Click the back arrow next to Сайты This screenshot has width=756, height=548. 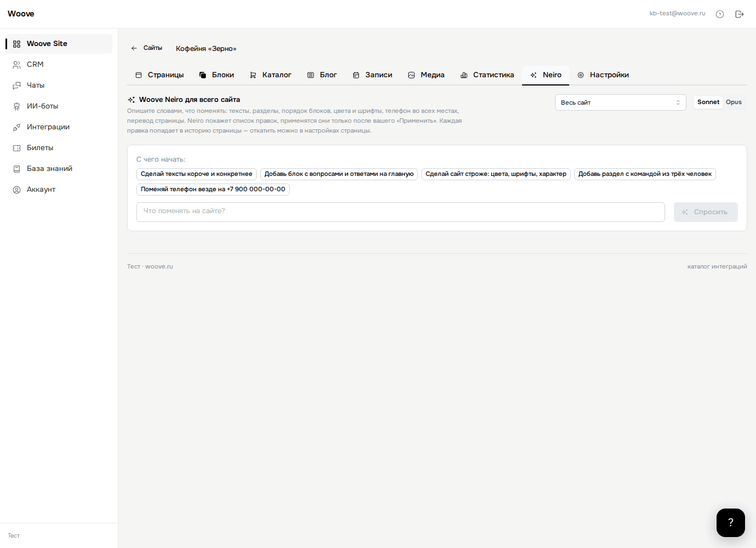pyautogui.click(x=134, y=48)
